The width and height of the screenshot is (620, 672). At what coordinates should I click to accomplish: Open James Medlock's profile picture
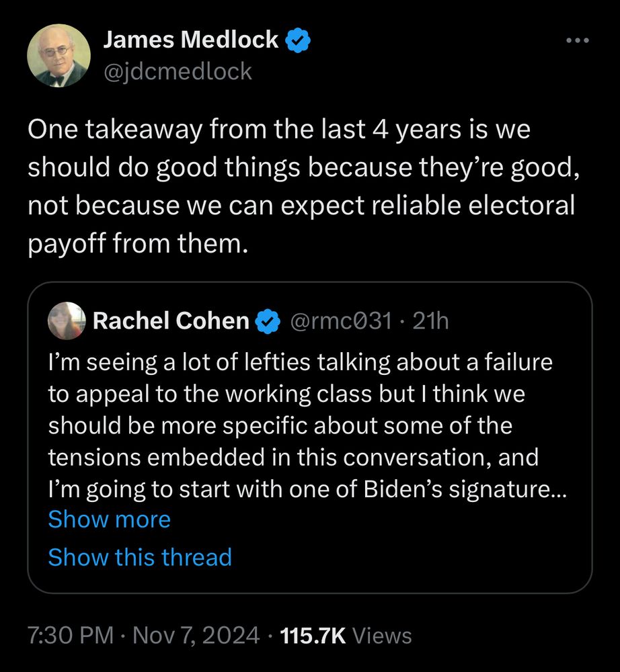[59, 56]
